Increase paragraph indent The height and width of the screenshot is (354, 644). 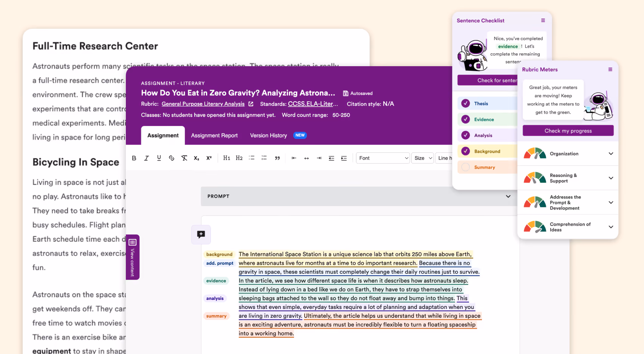[344, 158]
